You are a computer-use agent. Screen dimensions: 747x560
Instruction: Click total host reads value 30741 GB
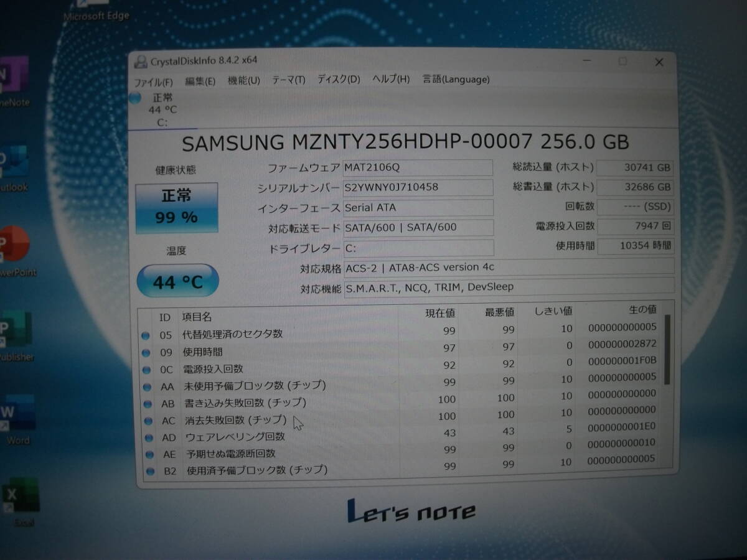(635, 167)
